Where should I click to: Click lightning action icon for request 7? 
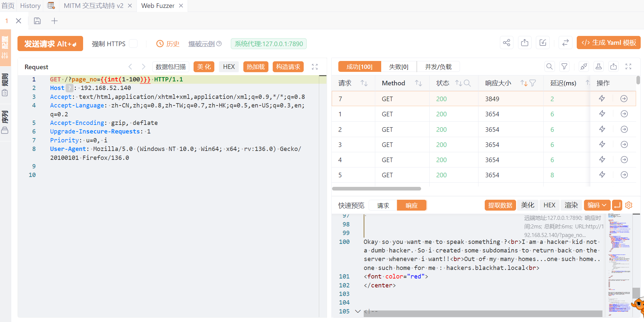tap(602, 99)
